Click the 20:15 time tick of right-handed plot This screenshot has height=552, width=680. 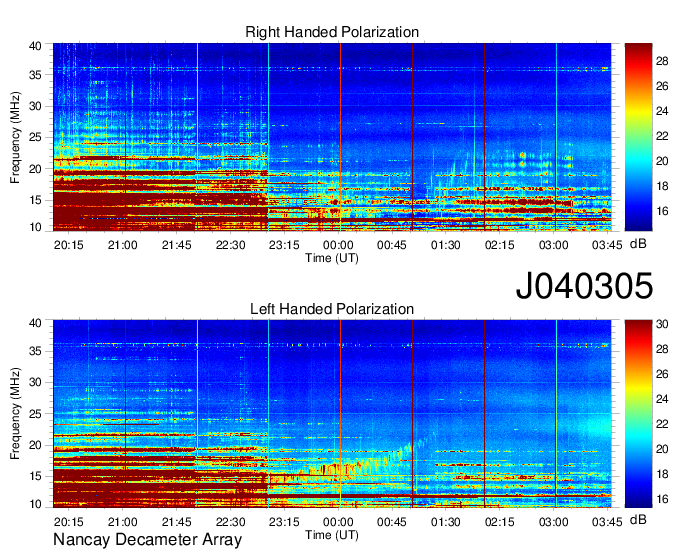coord(69,245)
